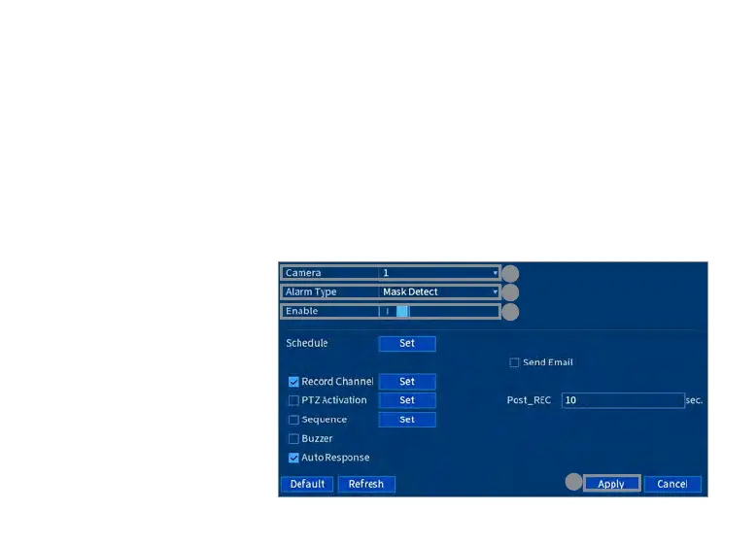Click the Post_REC seconds input field
The height and width of the screenshot is (546, 756).
pyautogui.click(x=623, y=400)
